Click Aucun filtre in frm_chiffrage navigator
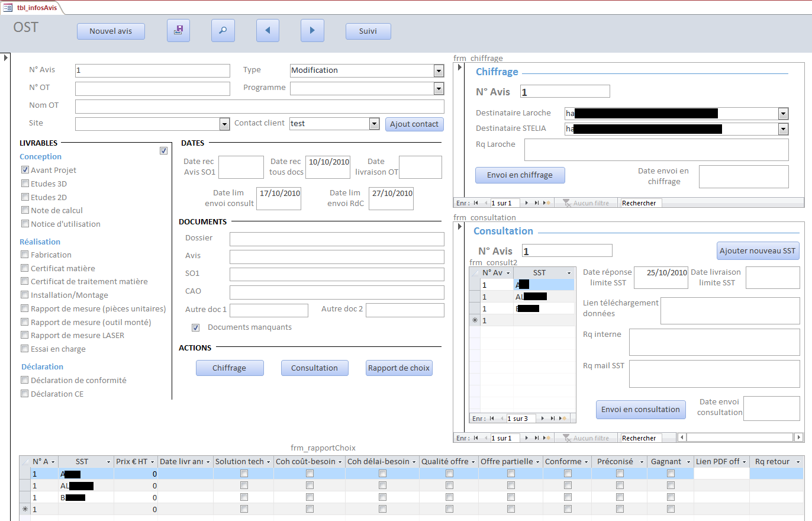Image resolution: width=812 pixels, height=521 pixels. (x=586, y=203)
